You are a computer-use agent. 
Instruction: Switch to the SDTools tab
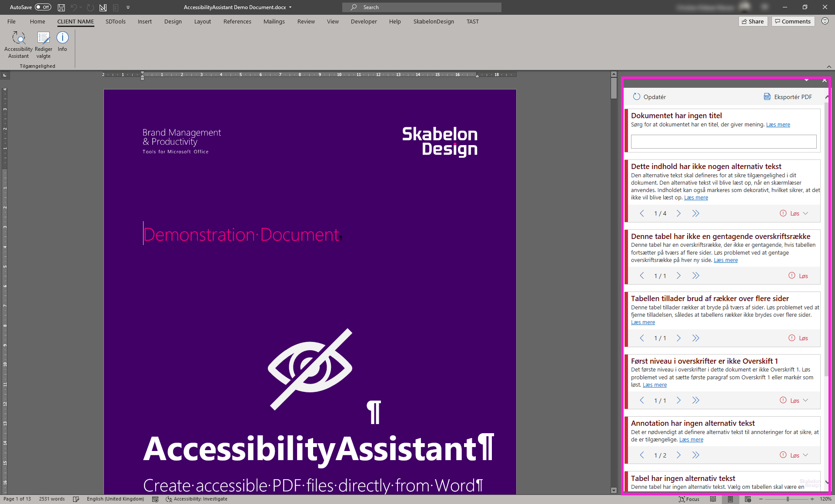(115, 21)
